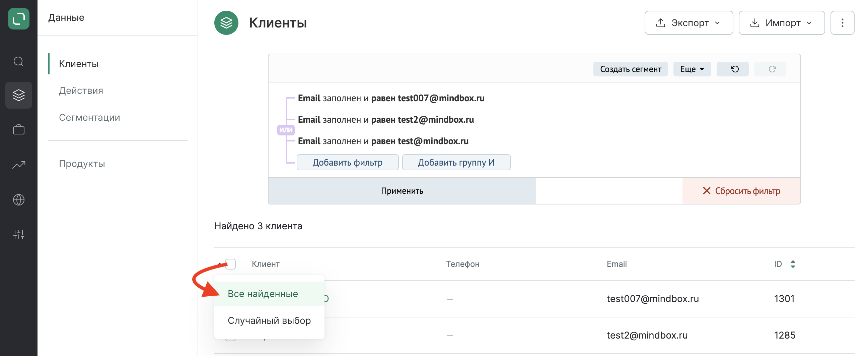
Task: Open the Экспорт dropdown
Action: click(x=689, y=22)
